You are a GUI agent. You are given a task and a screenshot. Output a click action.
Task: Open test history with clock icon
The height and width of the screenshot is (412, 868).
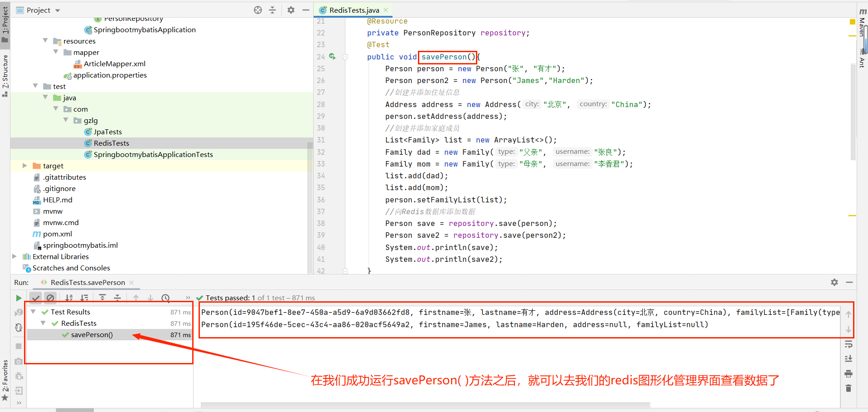[166, 298]
